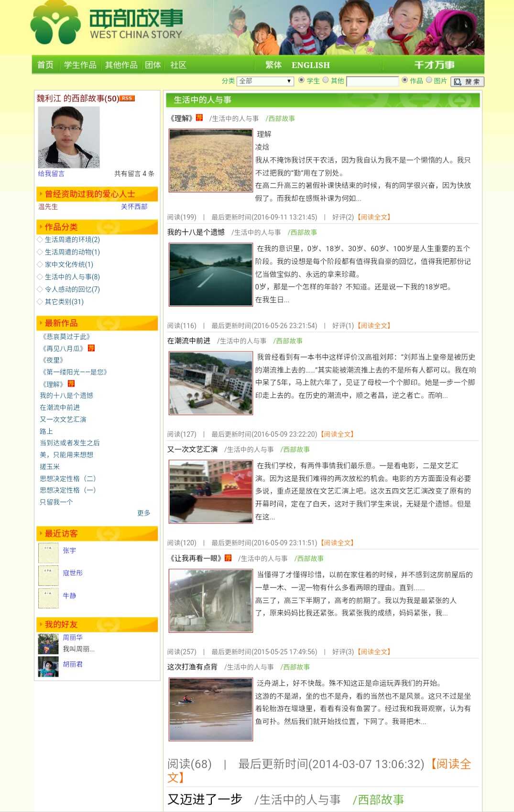Image resolution: width=514 pixels, height=812 pixels.
Task: Open the RSS feed icon
Action: [127, 99]
